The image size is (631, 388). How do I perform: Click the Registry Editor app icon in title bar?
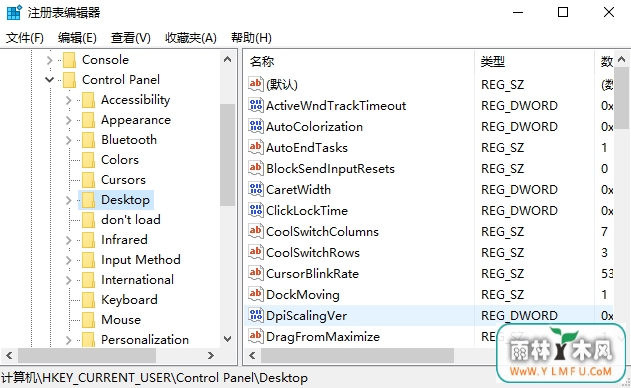coord(14,12)
